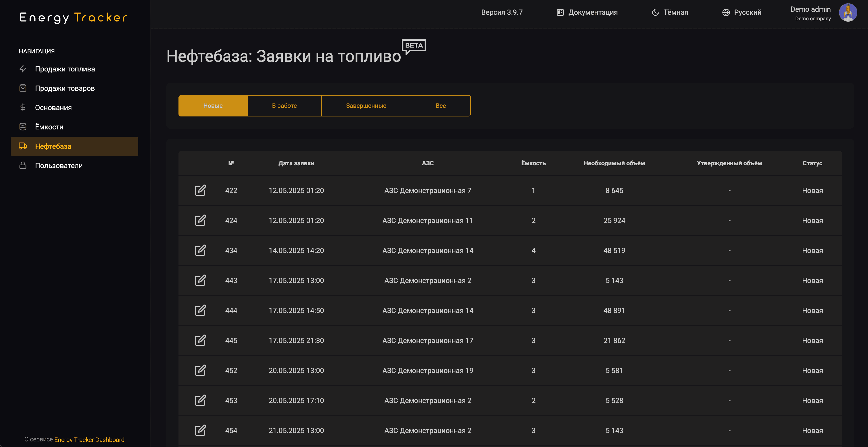Select the Завершенные filter tab
The image size is (868, 447).
(366, 106)
